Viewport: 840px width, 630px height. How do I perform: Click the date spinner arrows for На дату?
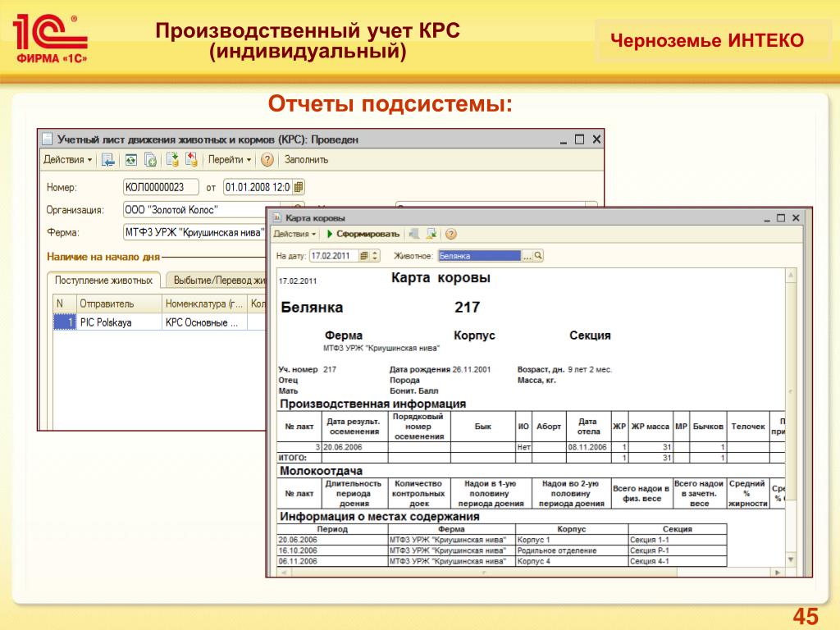(x=376, y=256)
